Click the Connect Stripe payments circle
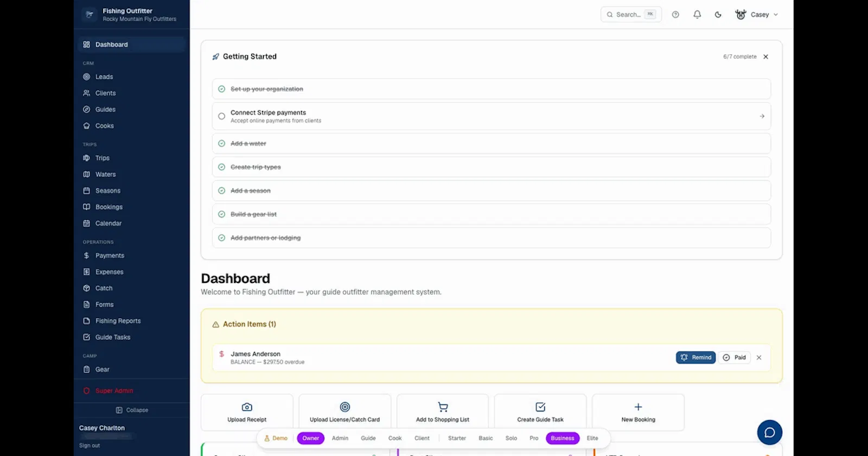 tap(221, 116)
